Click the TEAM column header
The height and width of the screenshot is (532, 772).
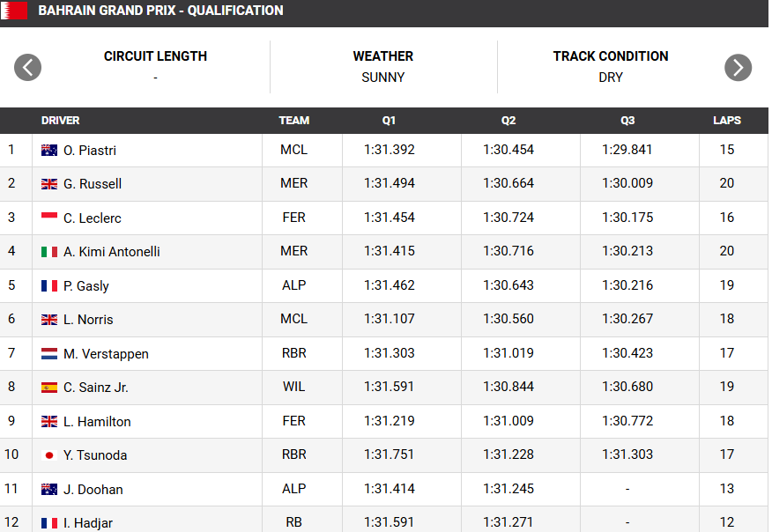click(294, 121)
